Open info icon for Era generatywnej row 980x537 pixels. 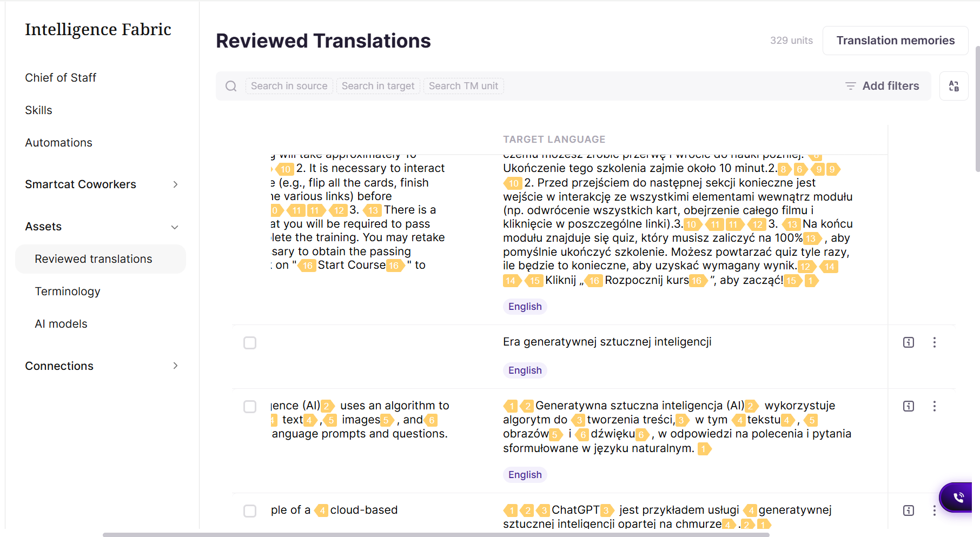909,342
